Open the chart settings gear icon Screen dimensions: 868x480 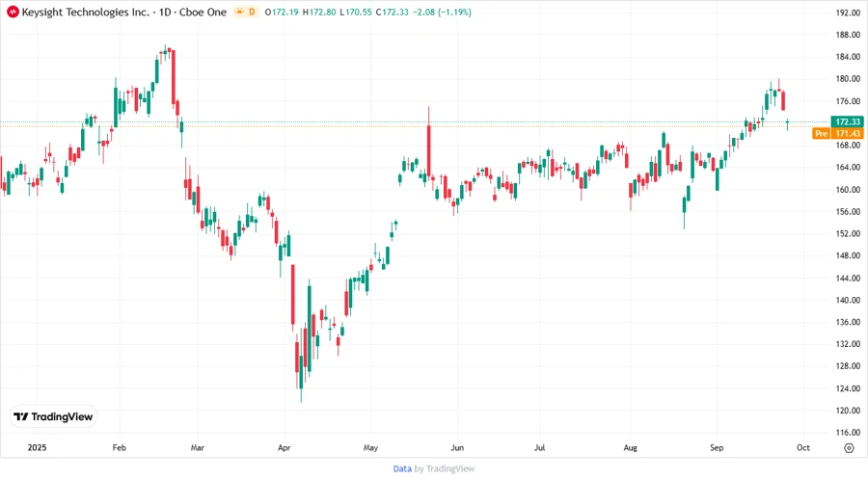click(x=849, y=448)
